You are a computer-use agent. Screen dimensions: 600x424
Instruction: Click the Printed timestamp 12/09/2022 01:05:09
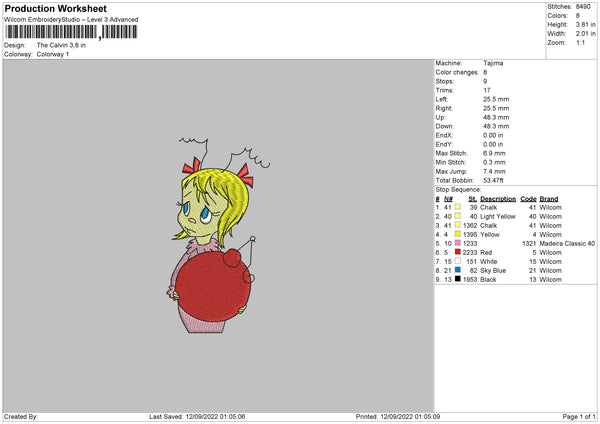click(410, 417)
